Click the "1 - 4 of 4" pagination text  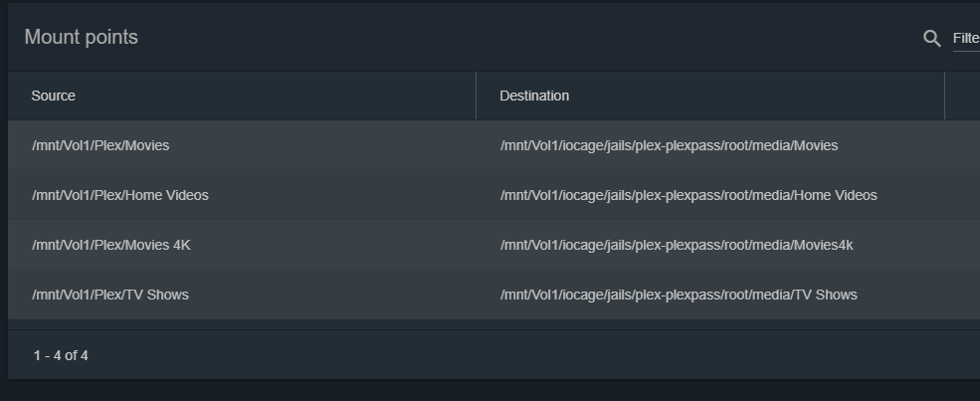click(61, 355)
